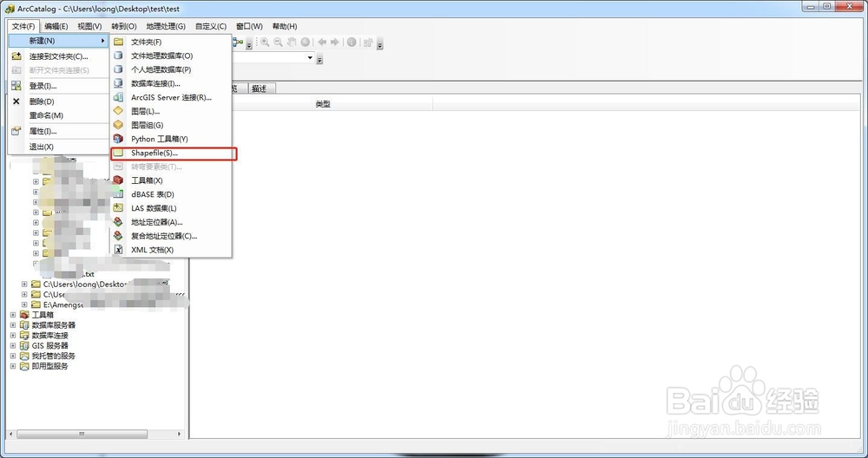This screenshot has width=868, height=458.
Task: Create new XML 文档(X) document
Action: click(172, 250)
